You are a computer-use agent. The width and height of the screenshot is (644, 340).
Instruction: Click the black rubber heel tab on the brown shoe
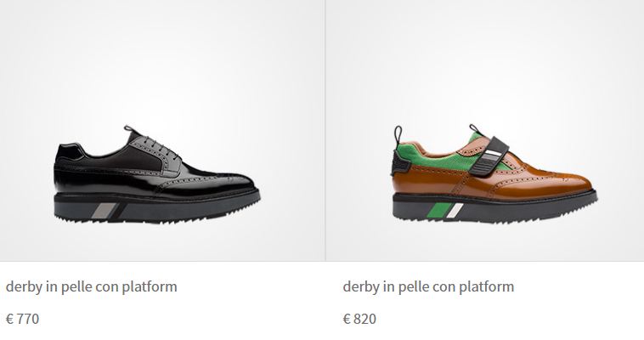[x=400, y=162]
